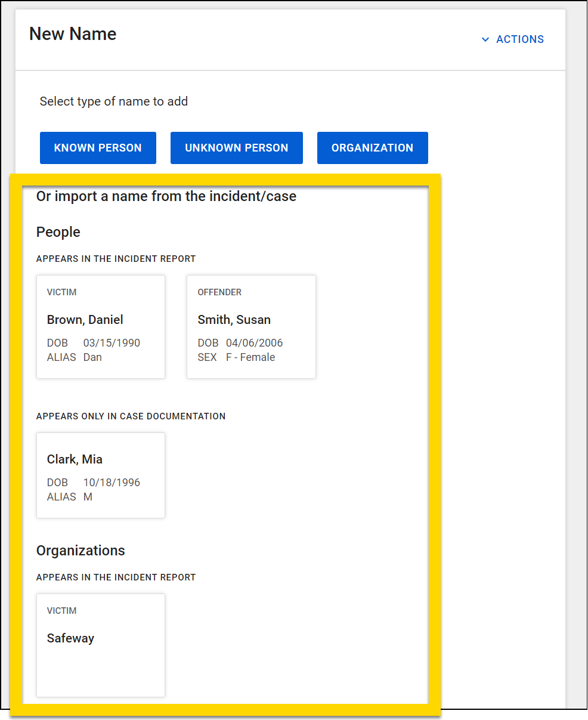Click the People section heading

click(x=58, y=231)
